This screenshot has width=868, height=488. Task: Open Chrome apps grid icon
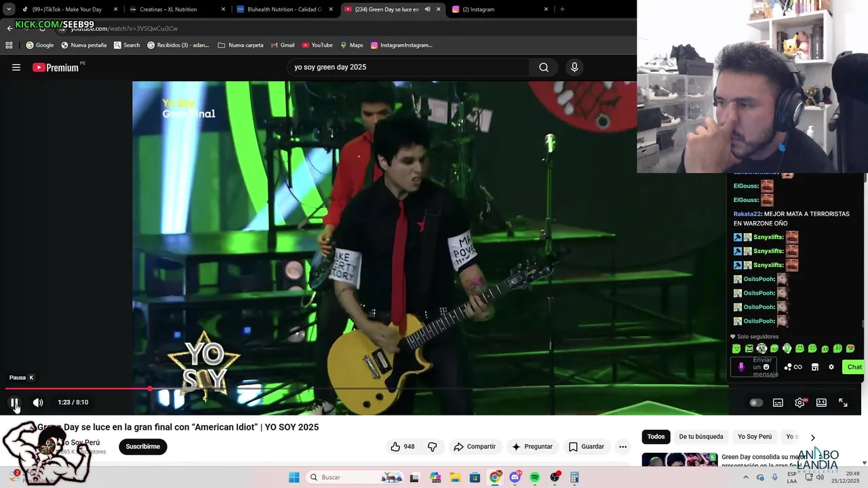(9, 45)
